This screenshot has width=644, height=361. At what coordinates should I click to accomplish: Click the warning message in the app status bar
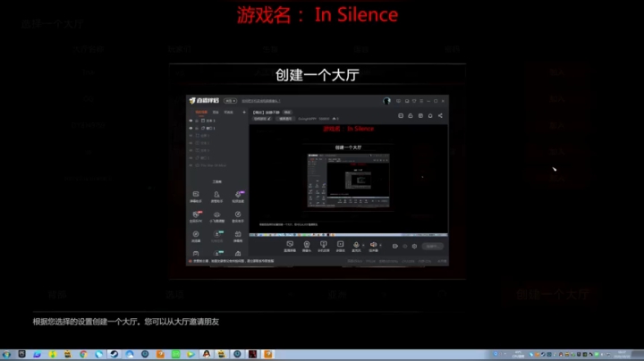coord(232,261)
